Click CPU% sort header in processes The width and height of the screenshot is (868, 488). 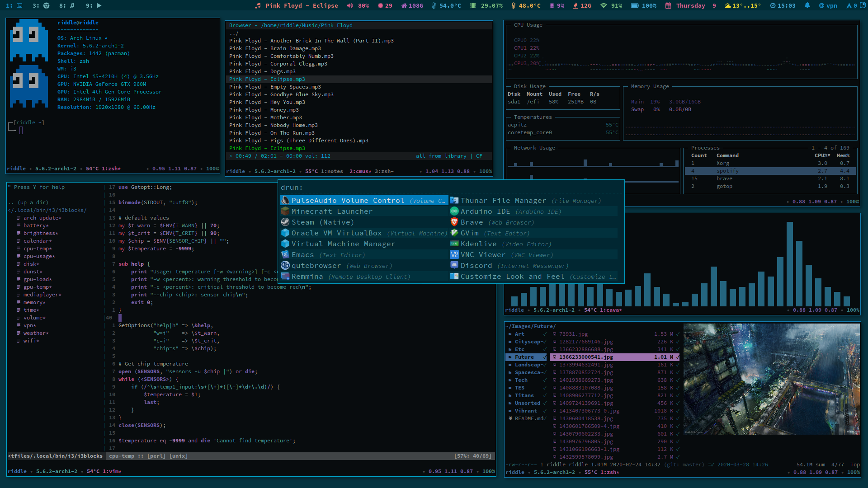(822, 156)
